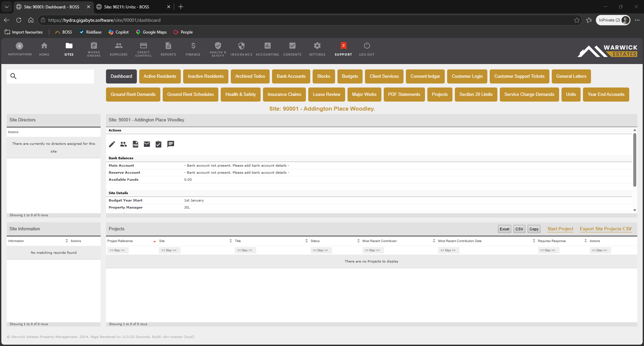Image resolution: width=644 pixels, height=346 pixels.
Task: Open the Bank Accounts tab
Action: pos(291,76)
